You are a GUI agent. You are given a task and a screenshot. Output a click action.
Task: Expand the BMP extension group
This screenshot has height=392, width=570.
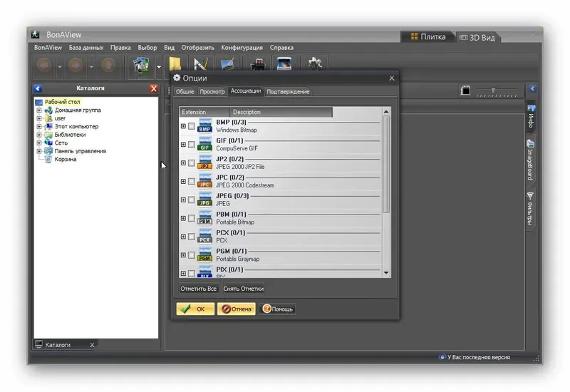pyautogui.click(x=183, y=126)
